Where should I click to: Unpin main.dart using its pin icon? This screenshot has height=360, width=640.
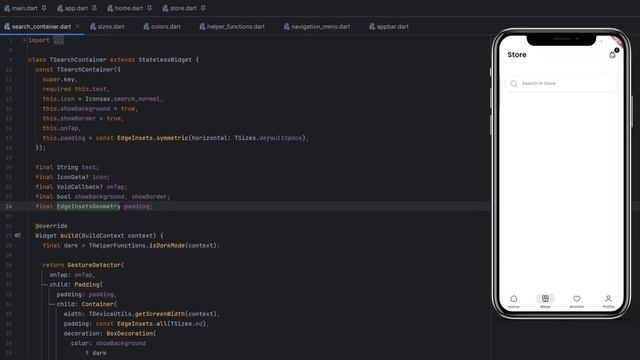pos(44,8)
